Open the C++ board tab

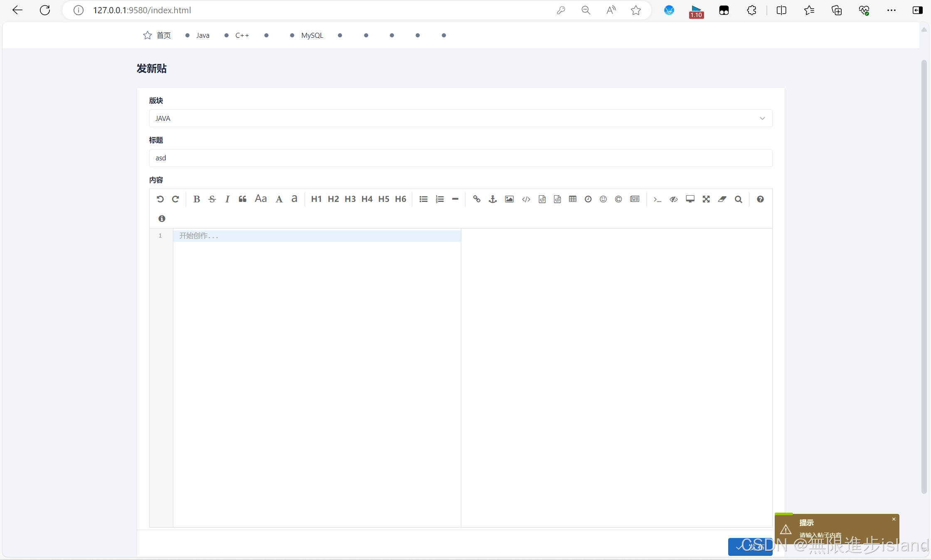pyautogui.click(x=236, y=35)
